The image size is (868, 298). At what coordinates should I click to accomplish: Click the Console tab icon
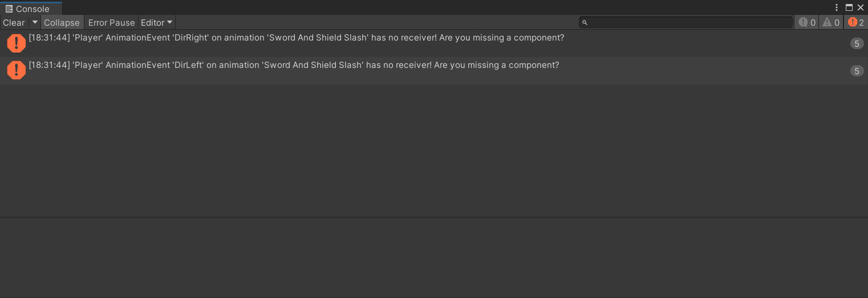(9, 9)
